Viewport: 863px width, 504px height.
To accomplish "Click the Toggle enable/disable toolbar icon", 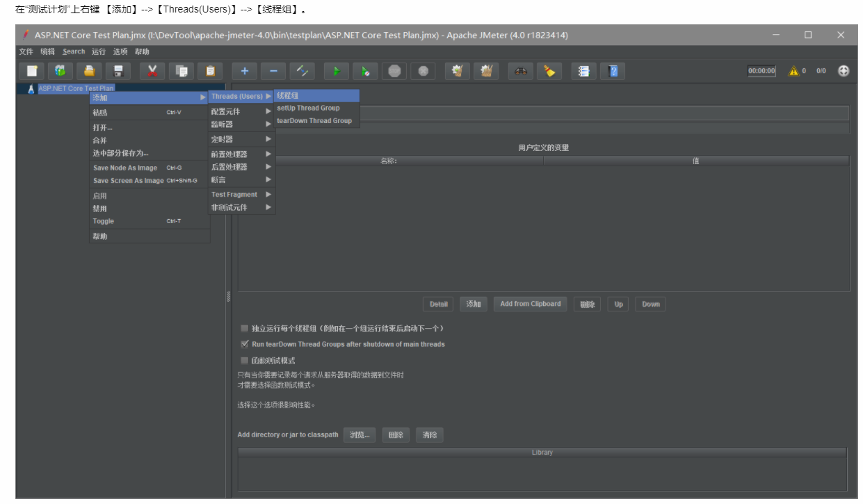I will click(x=303, y=71).
